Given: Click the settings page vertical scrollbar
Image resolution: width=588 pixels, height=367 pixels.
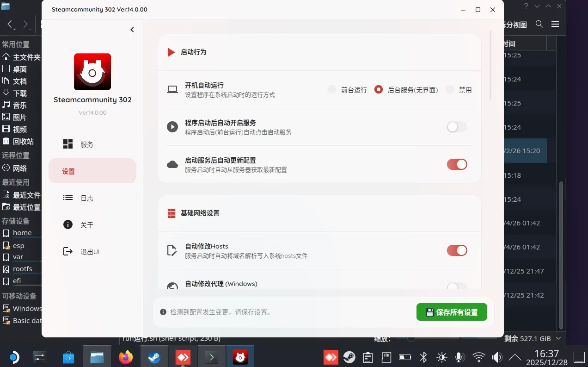Looking at the screenshot, I should [490, 65].
